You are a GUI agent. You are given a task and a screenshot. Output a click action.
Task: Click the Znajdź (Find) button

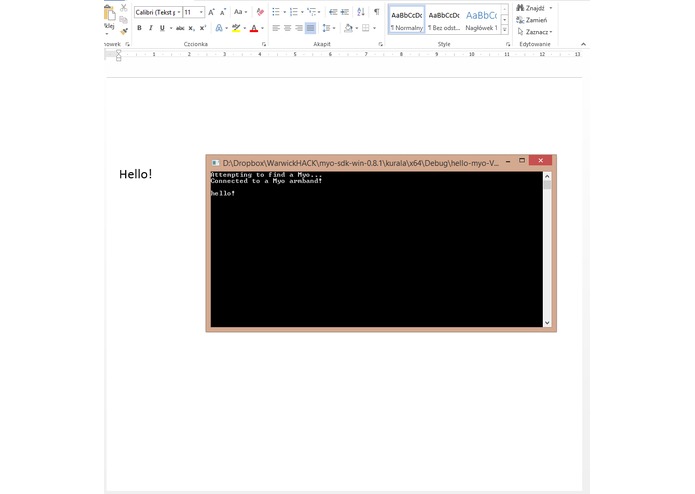point(530,8)
